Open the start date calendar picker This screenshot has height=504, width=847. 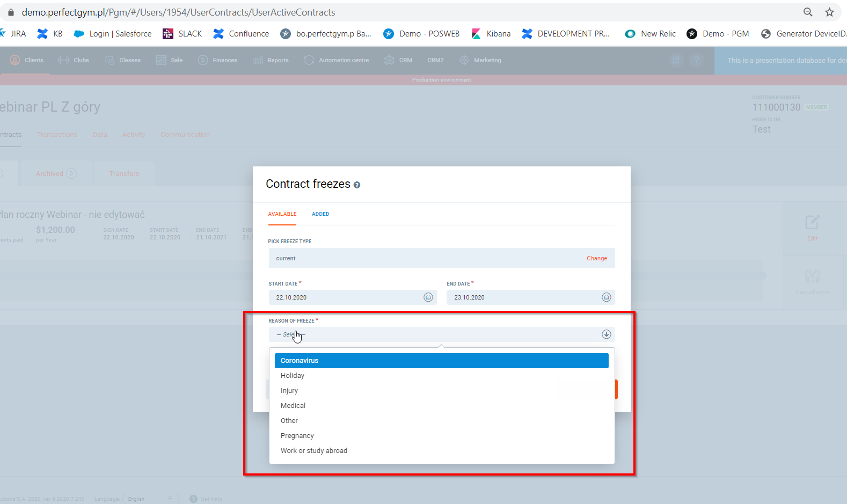428,297
